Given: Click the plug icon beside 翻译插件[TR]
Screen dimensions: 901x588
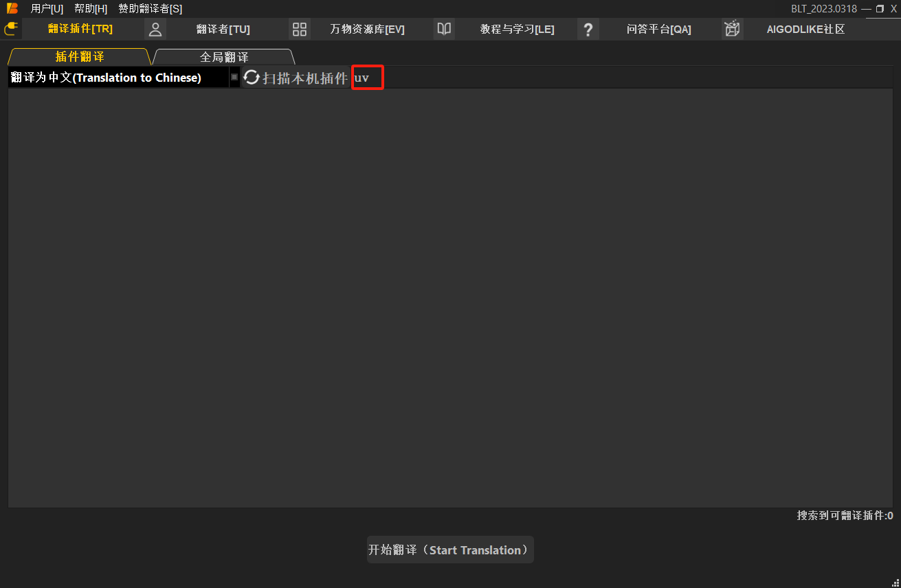Looking at the screenshot, I should [11, 29].
